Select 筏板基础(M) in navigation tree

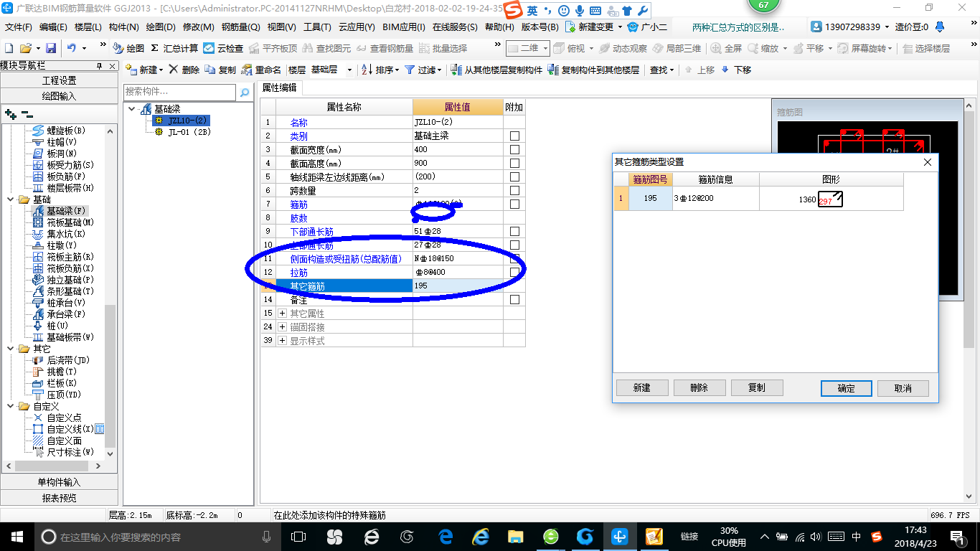(64, 222)
